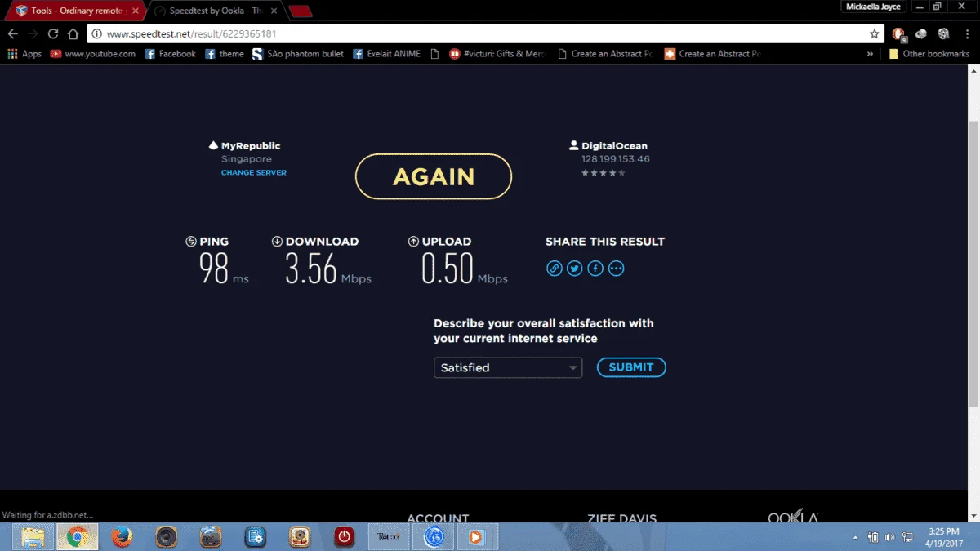Click the download value 3.56
Image resolution: width=980 pixels, height=551 pixels.
pos(311,269)
